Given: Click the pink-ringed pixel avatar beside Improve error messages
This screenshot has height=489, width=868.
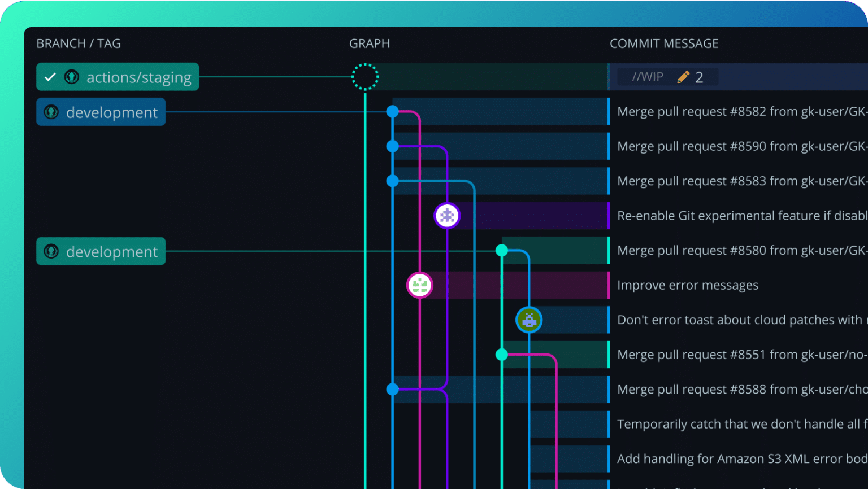Looking at the screenshot, I should (419, 285).
